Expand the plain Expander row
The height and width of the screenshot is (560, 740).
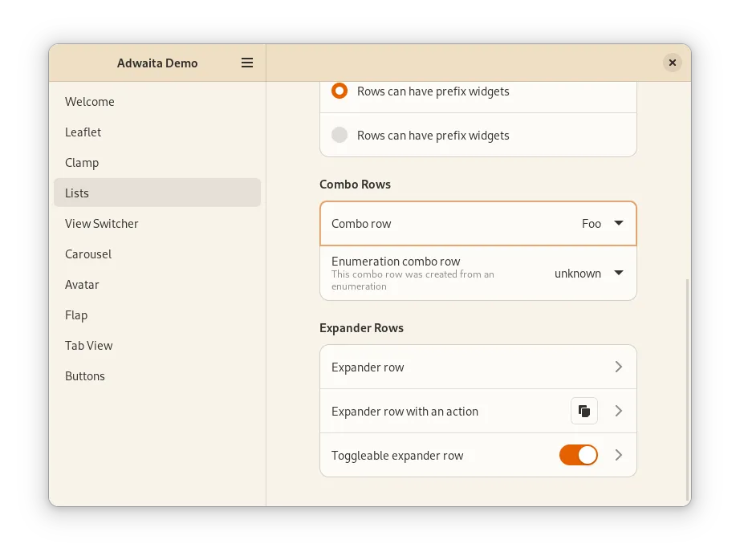pos(618,367)
